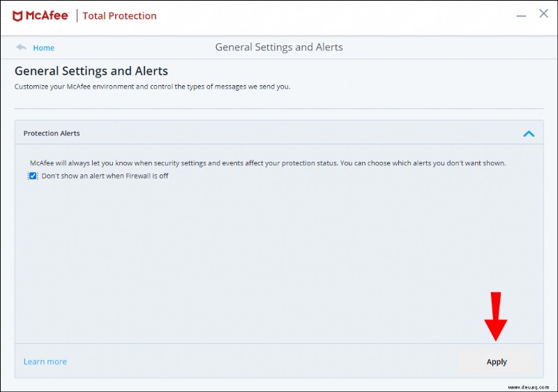
Task: Click the McAfee will always let you know sentence
Action: 268,163
